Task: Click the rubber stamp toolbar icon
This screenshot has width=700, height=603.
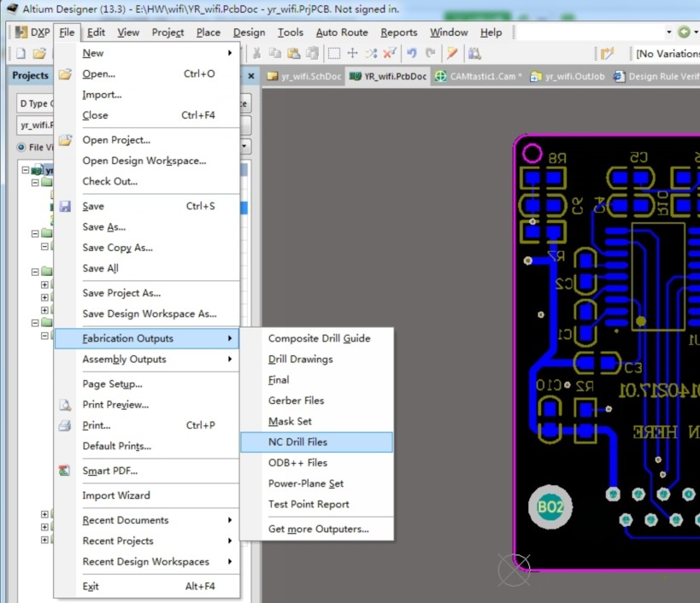Action: point(312,54)
